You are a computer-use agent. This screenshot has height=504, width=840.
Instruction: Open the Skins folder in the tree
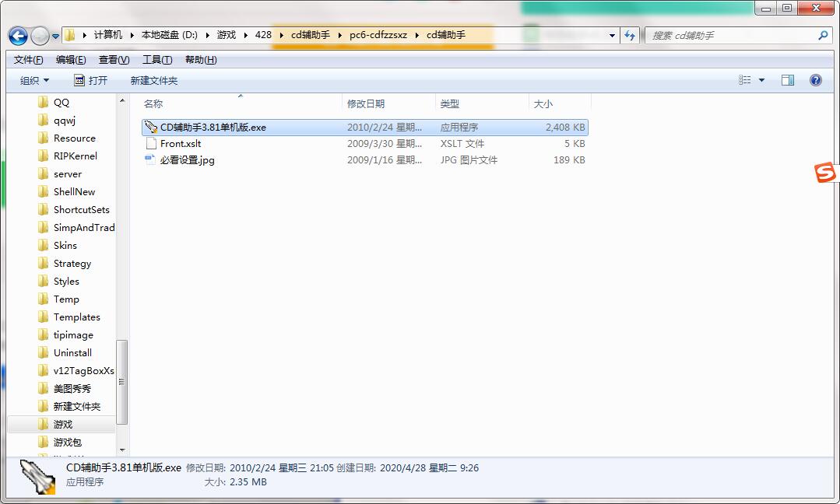click(65, 246)
